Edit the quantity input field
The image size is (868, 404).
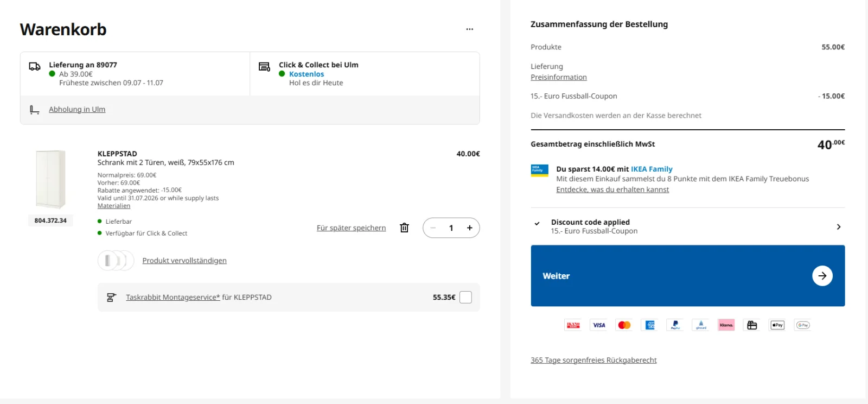[451, 228]
